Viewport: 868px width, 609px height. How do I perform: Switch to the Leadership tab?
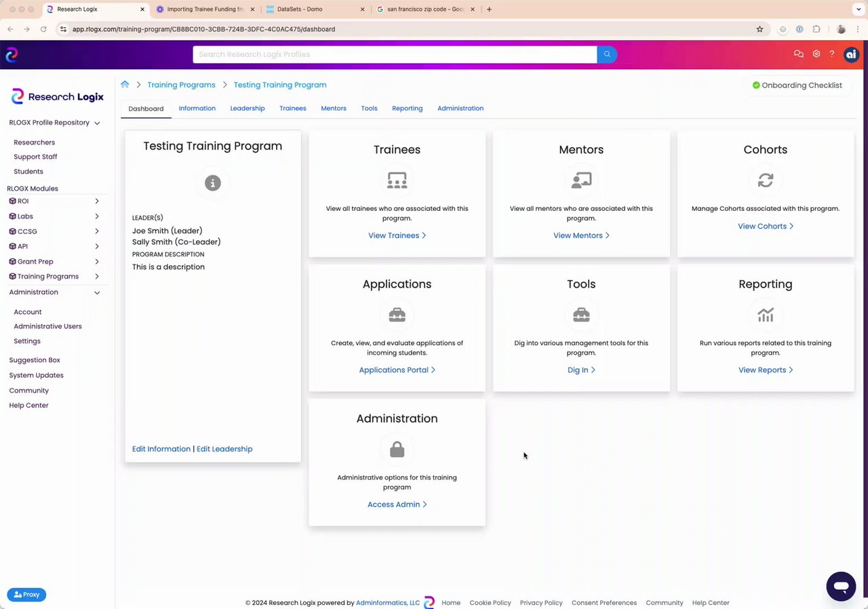[248, 109]
